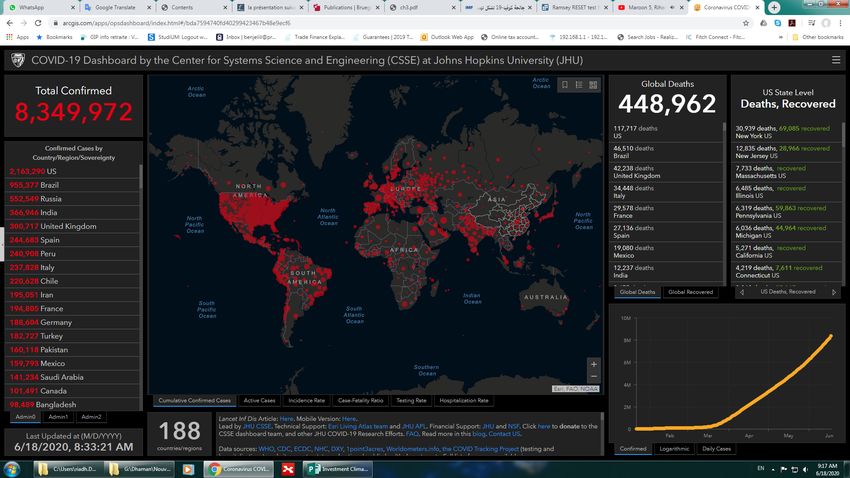Show the Logarithmic chart tab

(674, 449)
